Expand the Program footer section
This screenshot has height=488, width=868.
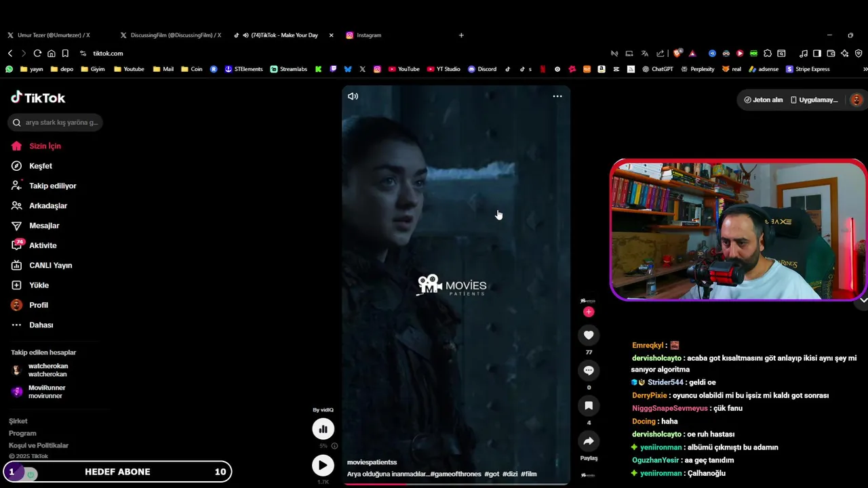click(x=22, y=433)
